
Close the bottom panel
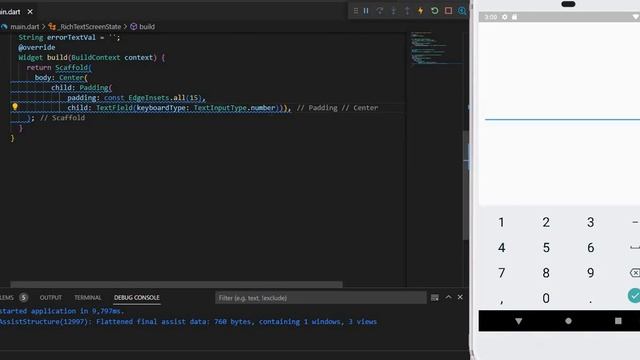[x=460, y=297]
